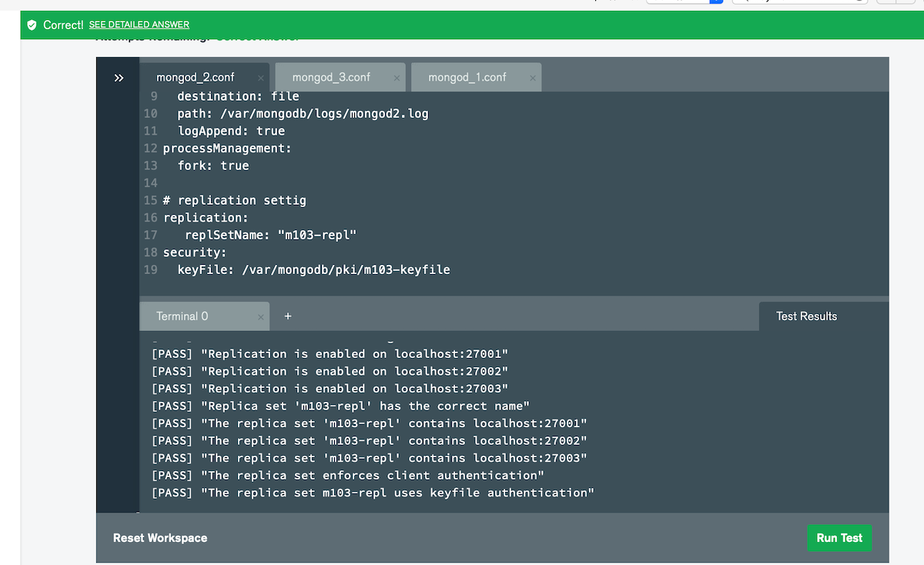Click the 'uses keyfile authentication' result line

373,493
